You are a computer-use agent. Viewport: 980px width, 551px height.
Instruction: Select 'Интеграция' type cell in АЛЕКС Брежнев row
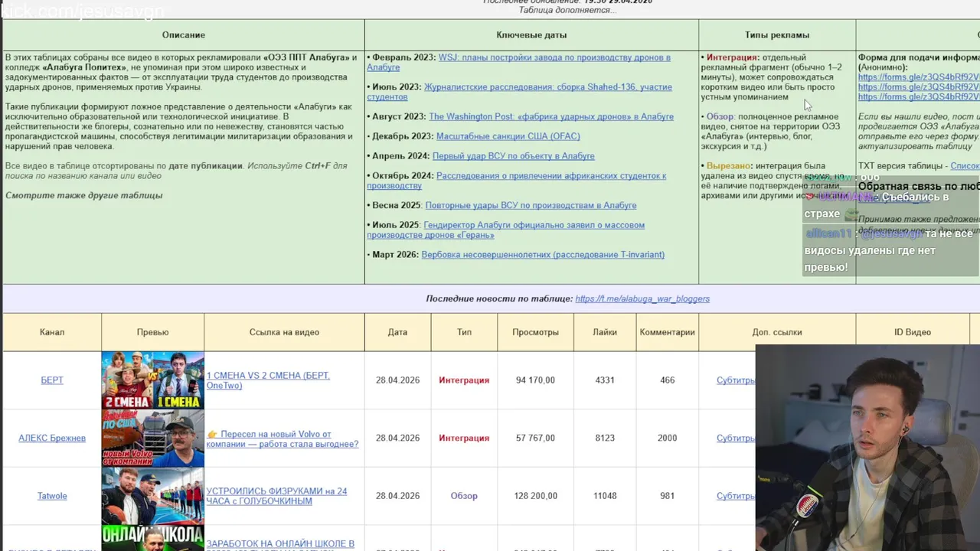(464, 439)
